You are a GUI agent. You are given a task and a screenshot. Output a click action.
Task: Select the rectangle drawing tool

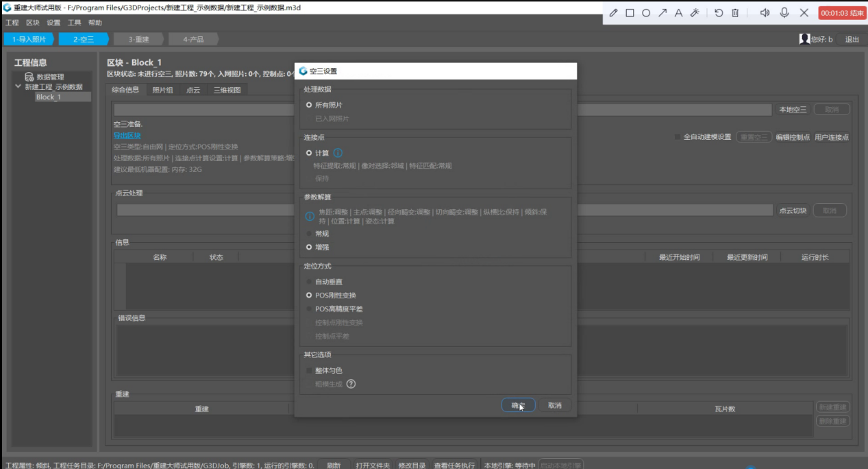(630, 13)
